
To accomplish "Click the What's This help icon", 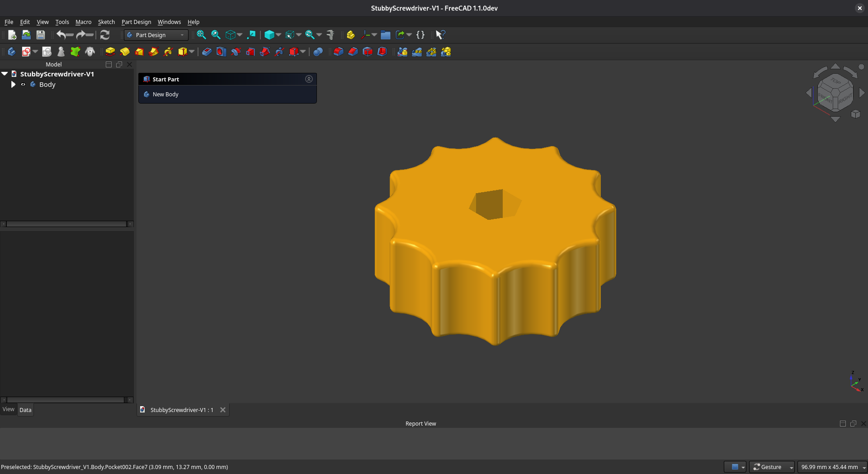I will (x=440, y=35).
